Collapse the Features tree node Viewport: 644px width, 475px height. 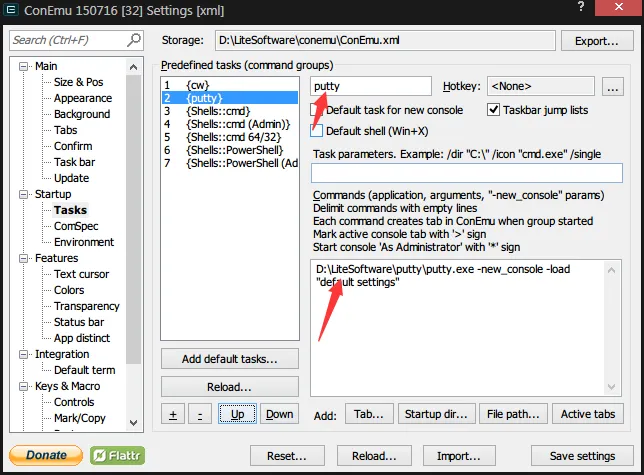24,258
